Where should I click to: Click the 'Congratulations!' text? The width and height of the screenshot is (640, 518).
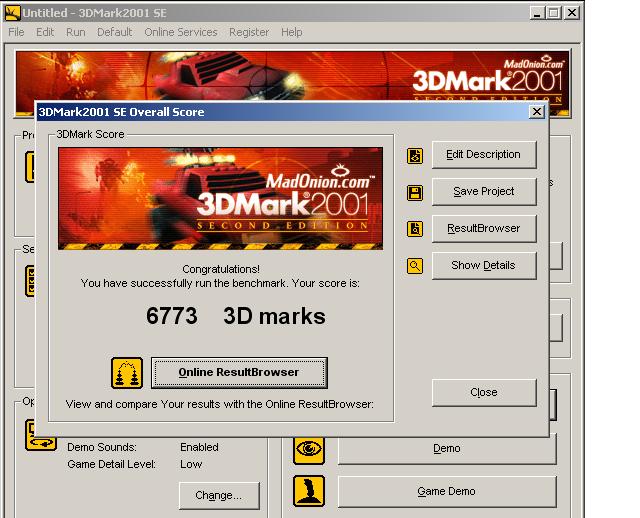pos(221,269)
